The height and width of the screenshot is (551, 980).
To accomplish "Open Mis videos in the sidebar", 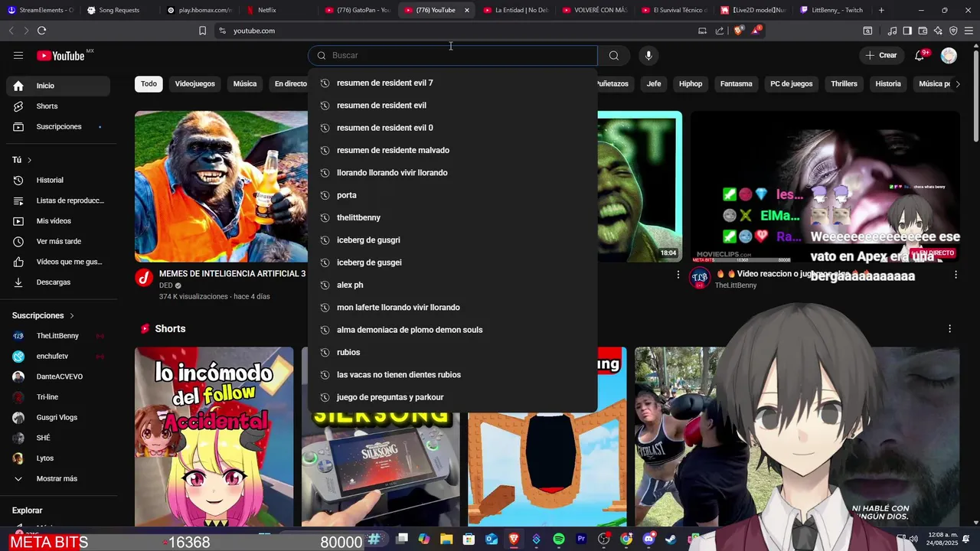I will (58, 221).
